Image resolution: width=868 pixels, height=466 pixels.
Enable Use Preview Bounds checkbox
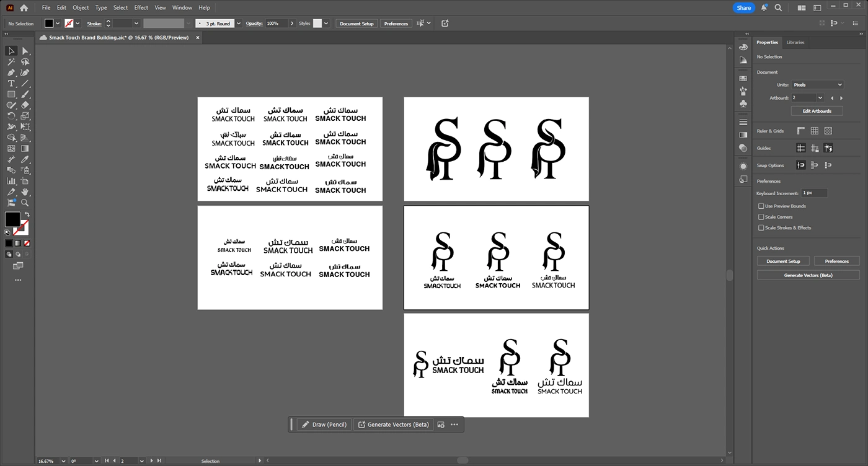tap(761, 206)
